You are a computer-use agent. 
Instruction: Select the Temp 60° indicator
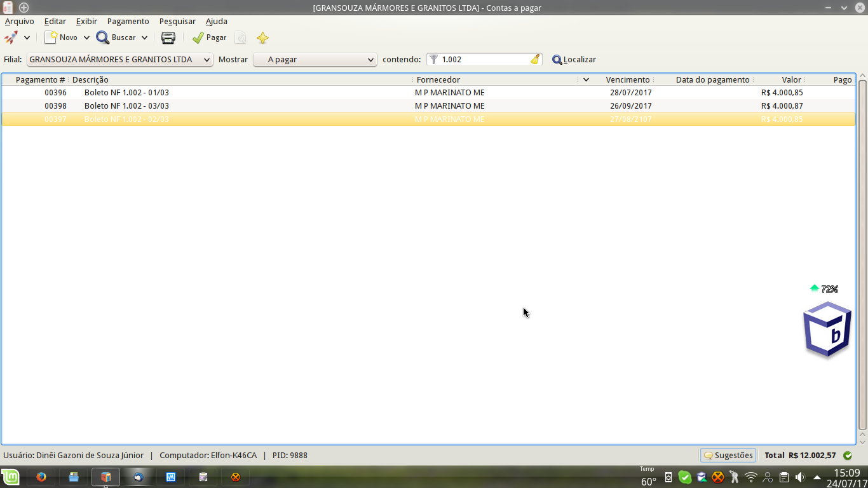coord(648,477)
